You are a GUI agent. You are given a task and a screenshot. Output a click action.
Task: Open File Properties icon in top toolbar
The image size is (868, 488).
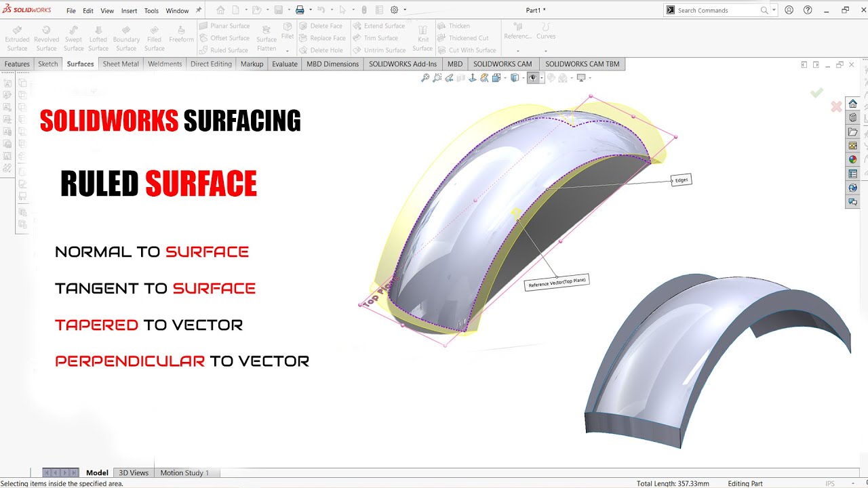380,10
